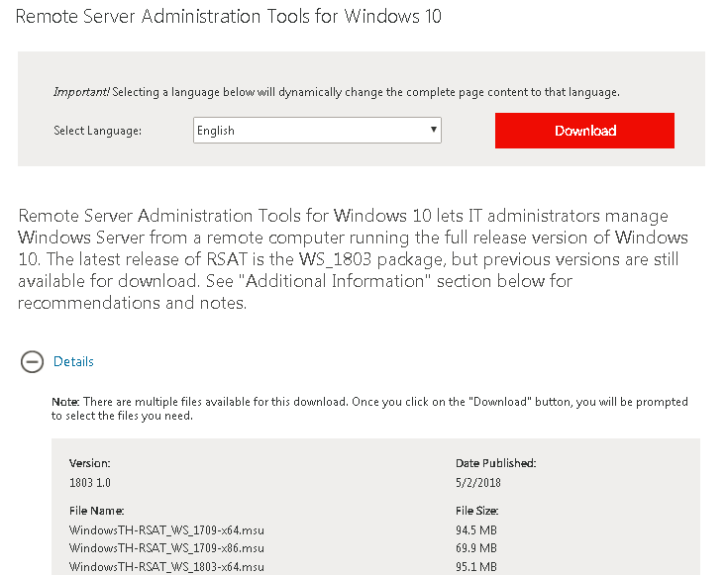The height and width of the screenshot is (575, 728).
Task: Click the Note about multiple files
Action: point(369,409)
